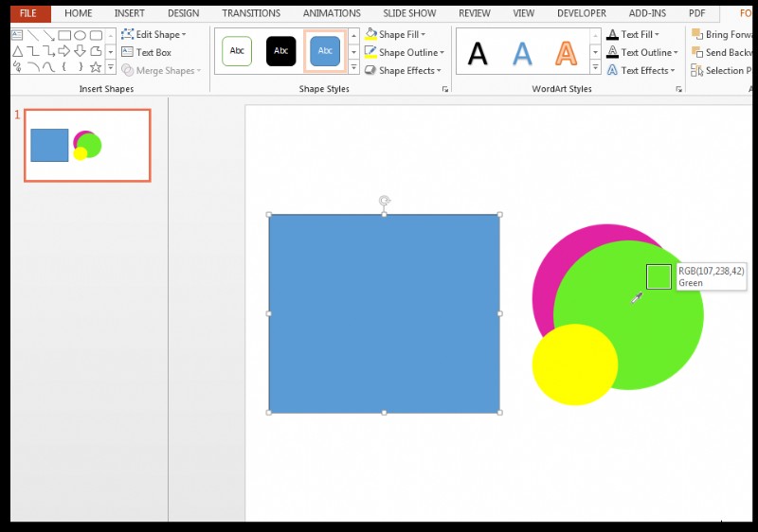Select slide 1 thumbnail in the slide panel
Image resolution: width=758 pixels, height=532 pixels.
(87, 146)
